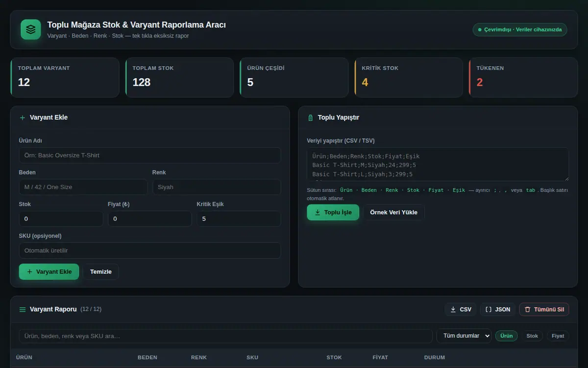Open the Tüm durumlar status dropdown
The height and width of the screenshot is (368, 588).
[464, 336]
